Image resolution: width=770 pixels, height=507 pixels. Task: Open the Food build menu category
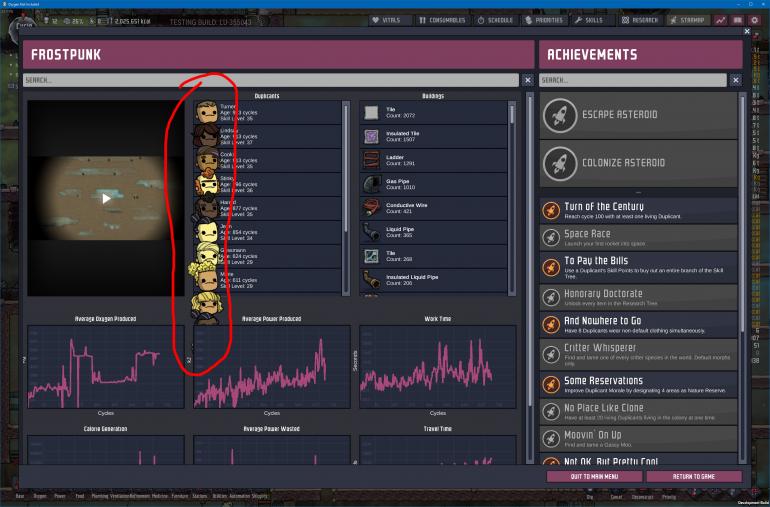pyautogui.click(x=80, y=497)
